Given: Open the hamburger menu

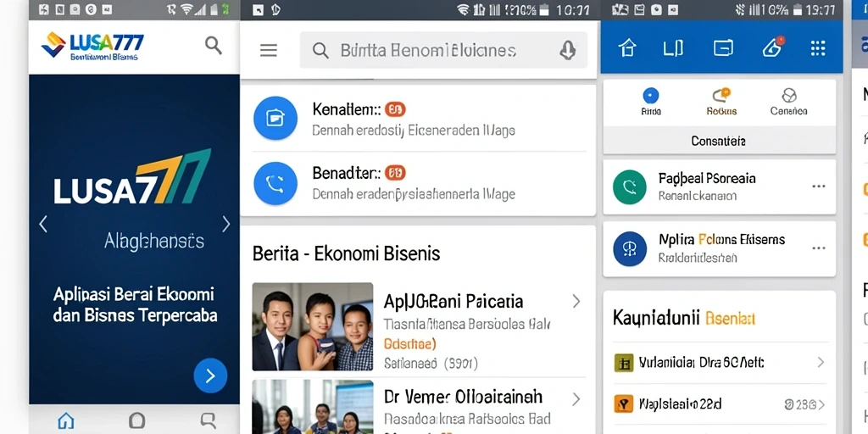Looking at the screenshot, I should coord(269,50).
